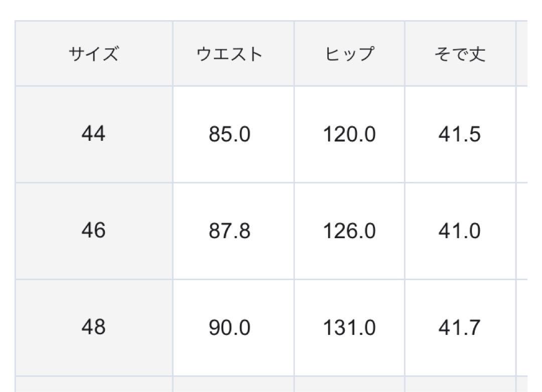
Task: Click the そで丈 column header
Action: click(x=460, y=54)
